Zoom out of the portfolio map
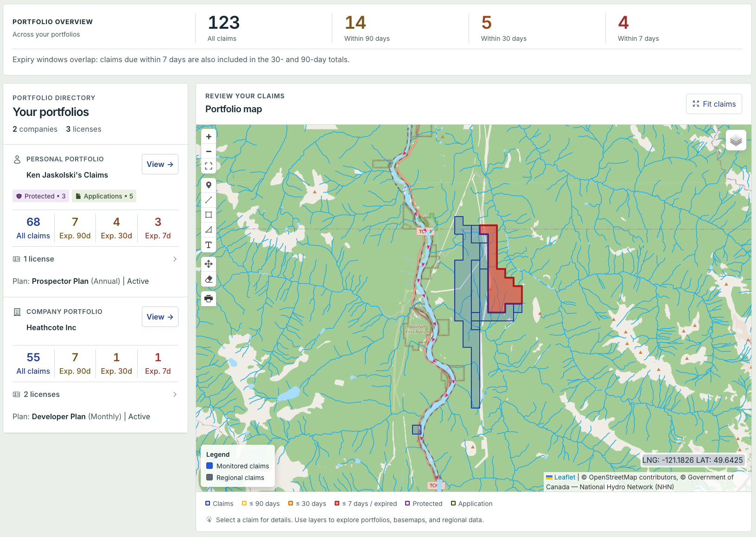This screenshot has height=537, width=756. coord(209,152)
